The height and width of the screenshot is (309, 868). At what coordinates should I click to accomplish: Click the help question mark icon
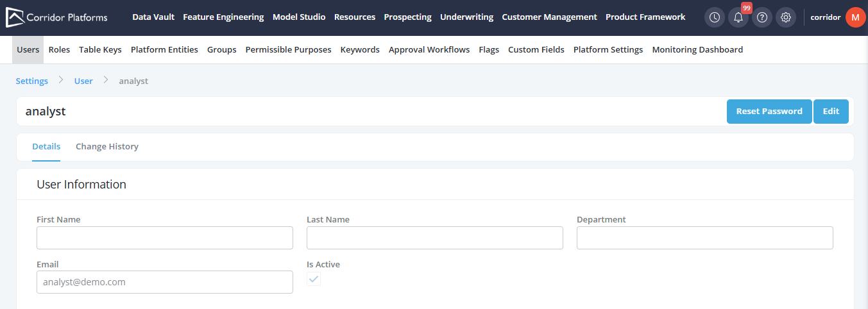click(x=762, y=17)
